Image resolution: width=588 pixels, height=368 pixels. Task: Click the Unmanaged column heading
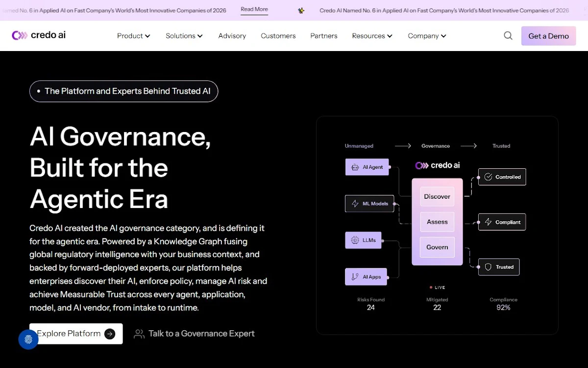[x=359, y=146]
